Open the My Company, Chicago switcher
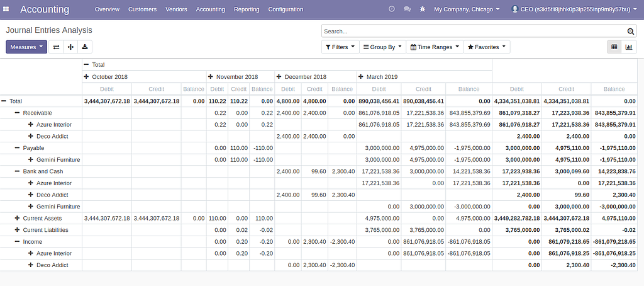The height and width of the screenshot is (286, 644). click(x=467, y=9)
